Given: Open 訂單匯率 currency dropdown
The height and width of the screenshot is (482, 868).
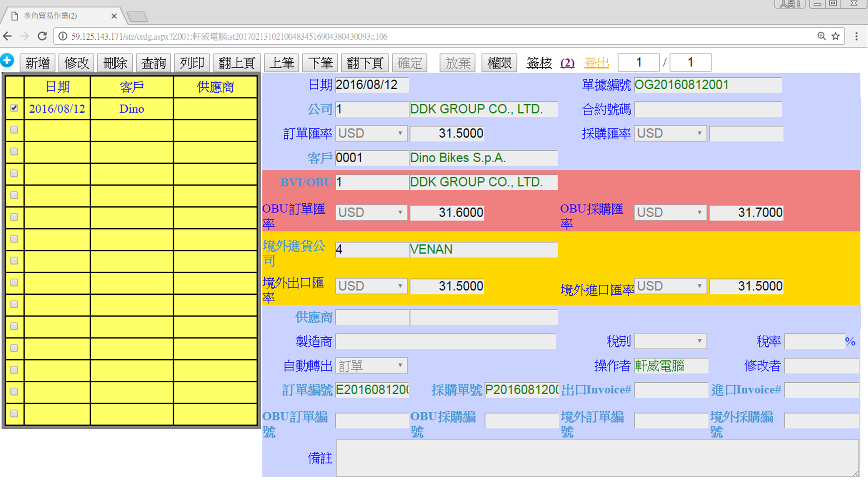Looking at the screenshot, I should (371, 134).
